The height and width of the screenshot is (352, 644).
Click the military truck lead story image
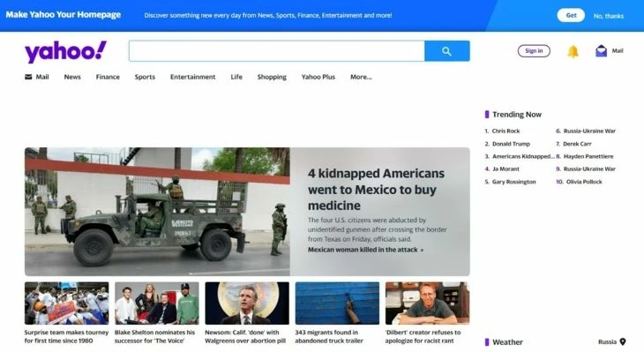tap(157, 212)
